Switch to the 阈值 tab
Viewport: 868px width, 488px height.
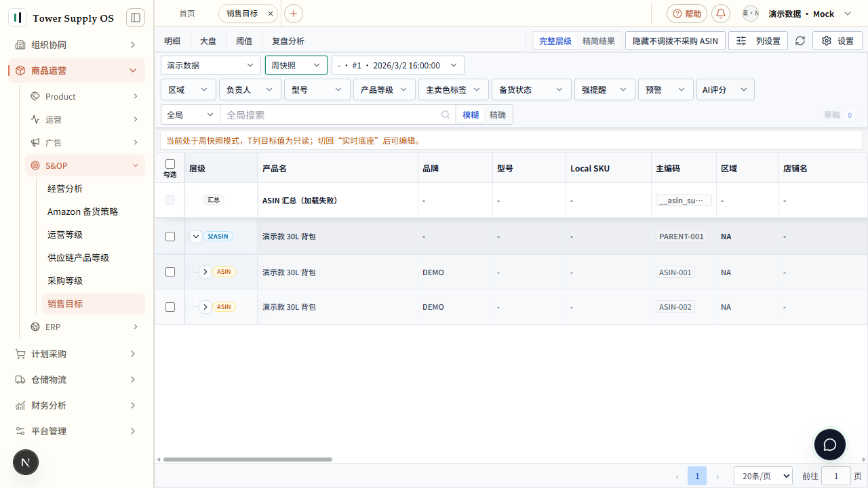(244, 41)
